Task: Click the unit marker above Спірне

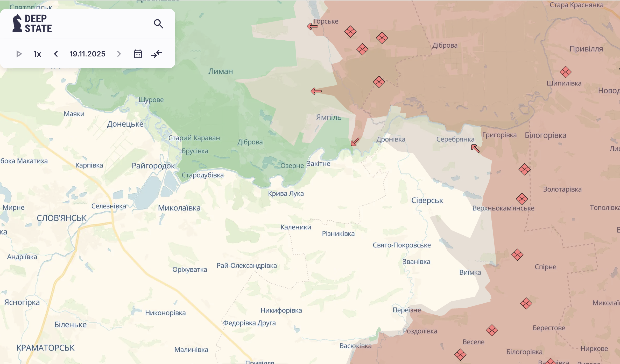Action: tap(517, 255)
